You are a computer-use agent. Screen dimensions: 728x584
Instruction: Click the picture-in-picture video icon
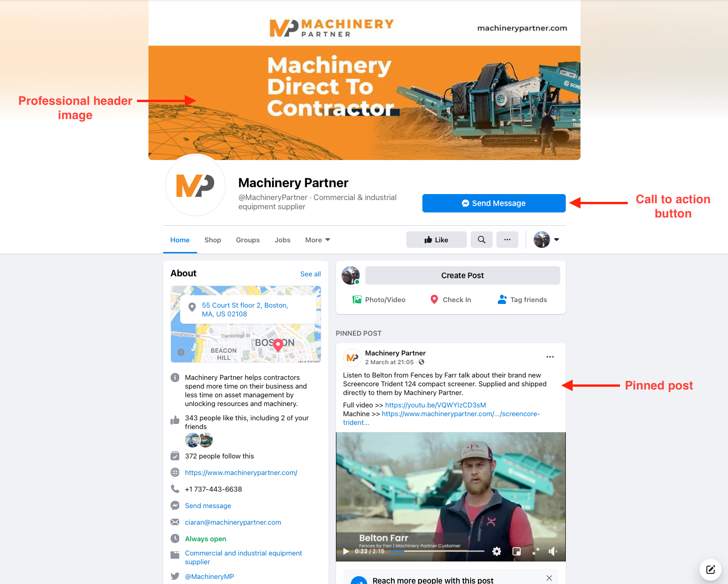click(517, 551)
